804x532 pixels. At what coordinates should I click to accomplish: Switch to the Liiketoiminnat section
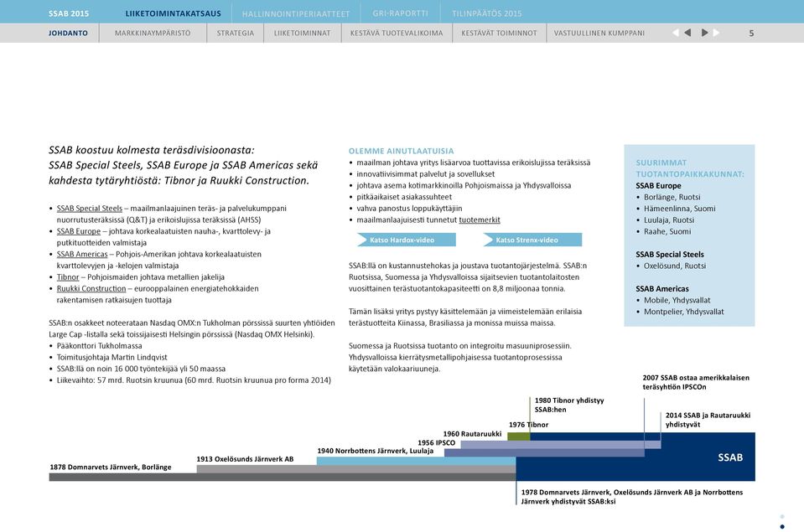[x=302, y=33]
